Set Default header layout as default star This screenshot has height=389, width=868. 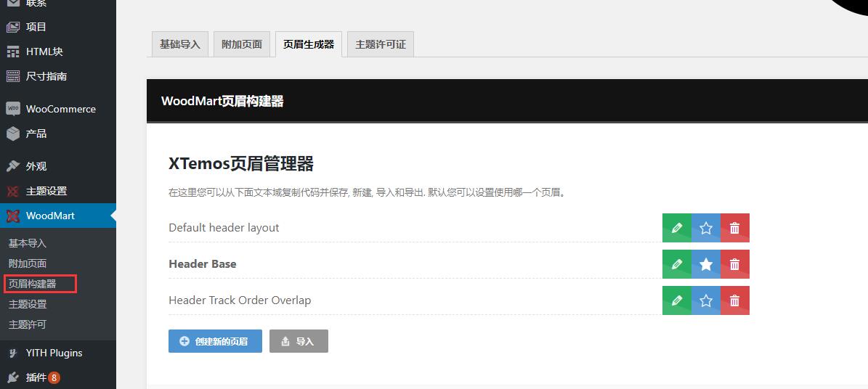click(706, 228)
